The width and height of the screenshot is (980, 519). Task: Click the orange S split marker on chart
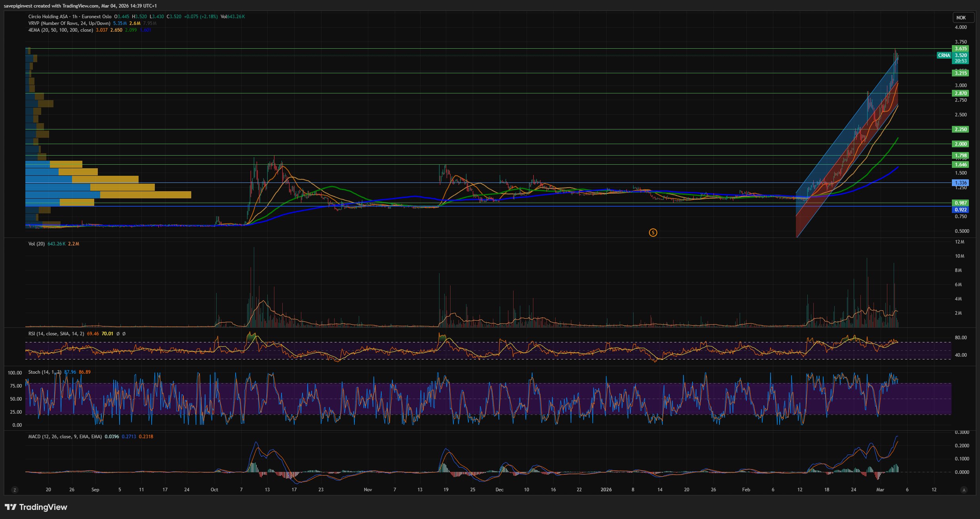click(x=653, y=233)
